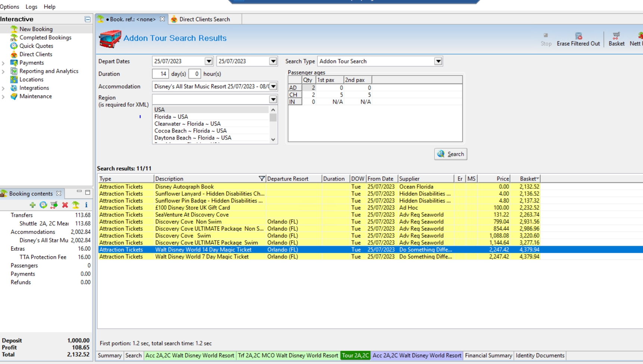Open Completed Bookings in the sidebar

coord(45,37)
